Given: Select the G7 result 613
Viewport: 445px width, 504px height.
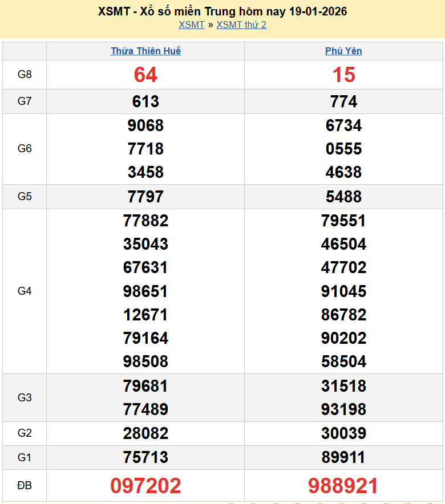Looking at the screenshot, I should coord(145,101).
